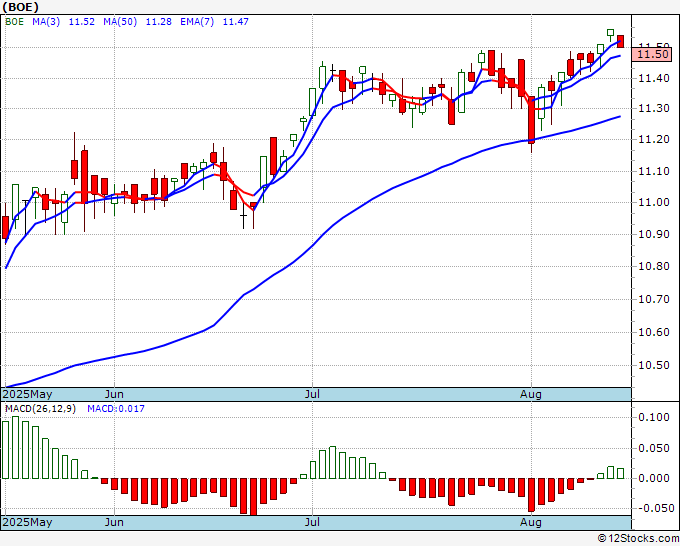Viewport: 680px width, 546px height.
Task: Click Jul on the MACD date axis
Action: [312, 522]
